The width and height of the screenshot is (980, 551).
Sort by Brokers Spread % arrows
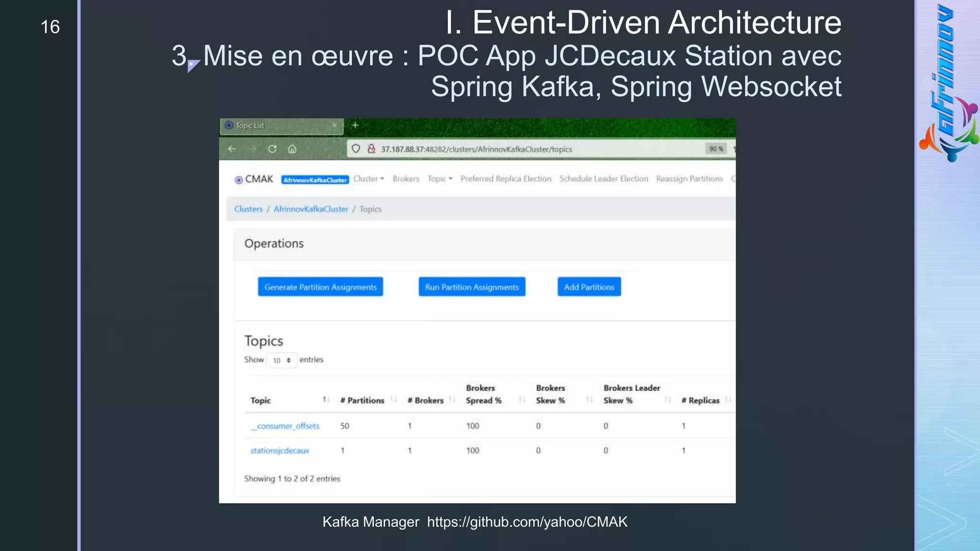pyautogui.click(x=522, y=400)
